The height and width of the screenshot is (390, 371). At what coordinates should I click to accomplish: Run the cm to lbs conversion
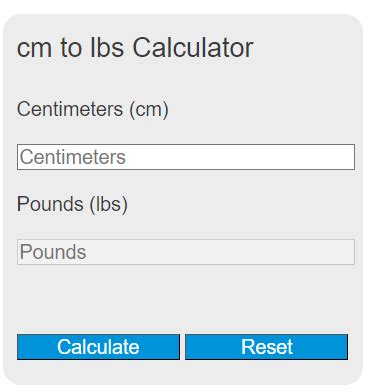tap(98, 347)
